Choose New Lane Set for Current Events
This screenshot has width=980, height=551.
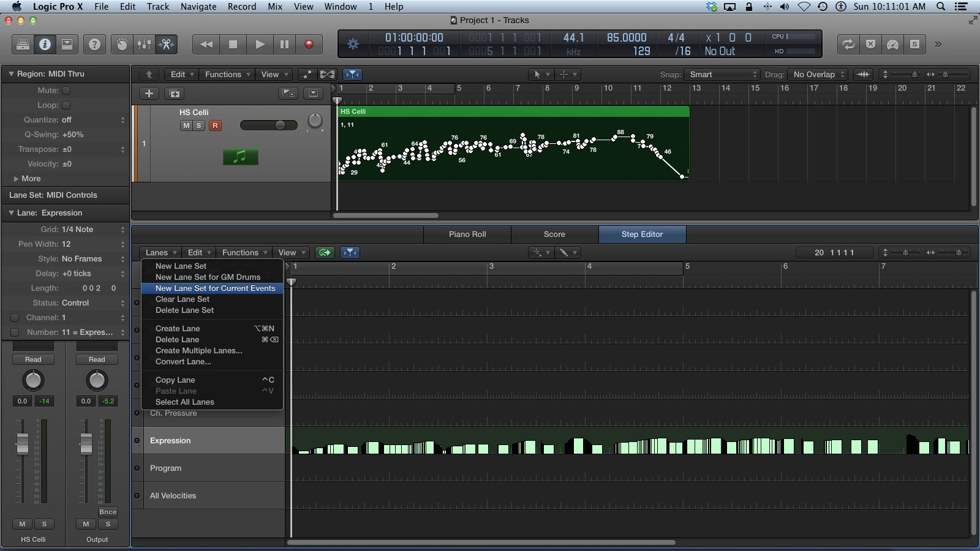click(212, 288)
